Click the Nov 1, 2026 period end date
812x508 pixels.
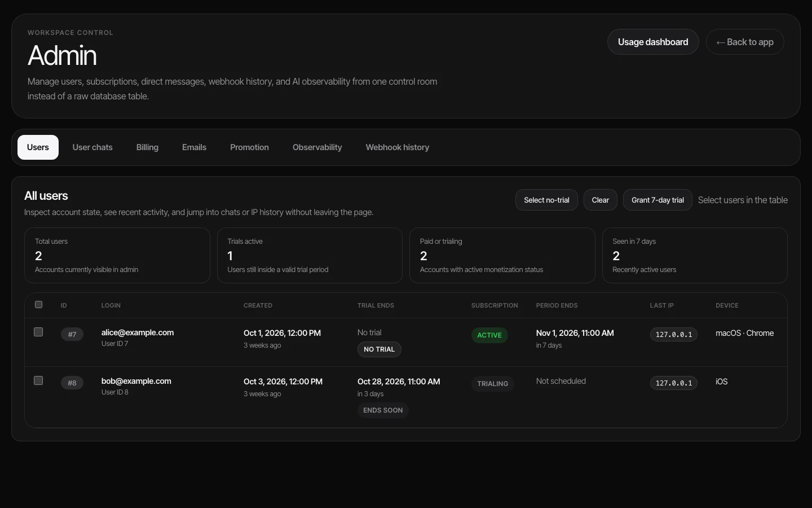pyautogui.click(x=575, y=333)
